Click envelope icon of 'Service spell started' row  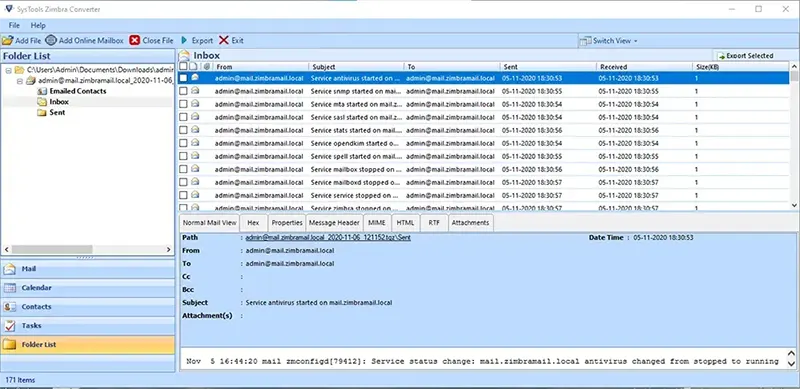coord(195,156)
